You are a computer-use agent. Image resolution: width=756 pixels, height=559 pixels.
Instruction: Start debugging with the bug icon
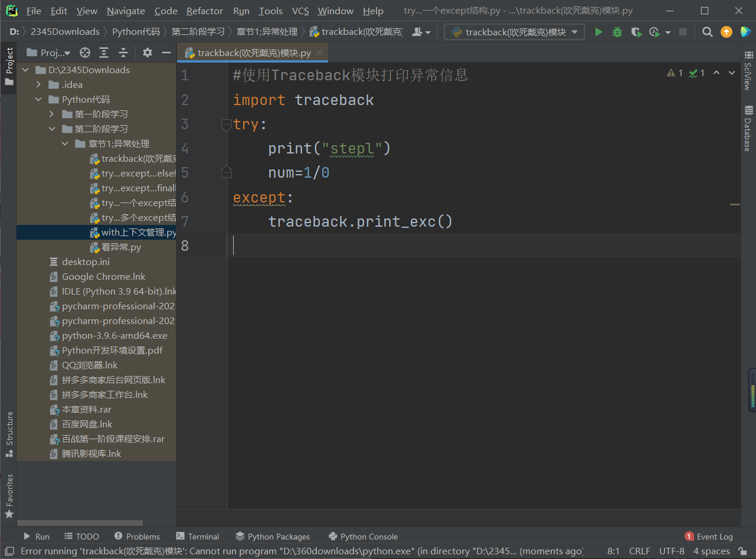pos(617,32)
